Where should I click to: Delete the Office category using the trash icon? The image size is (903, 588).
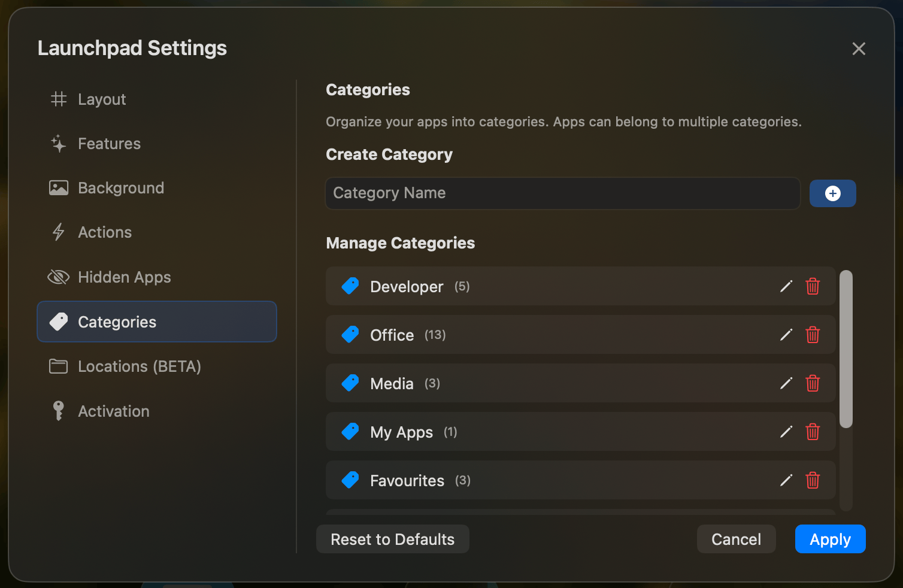tap(813, 335)
